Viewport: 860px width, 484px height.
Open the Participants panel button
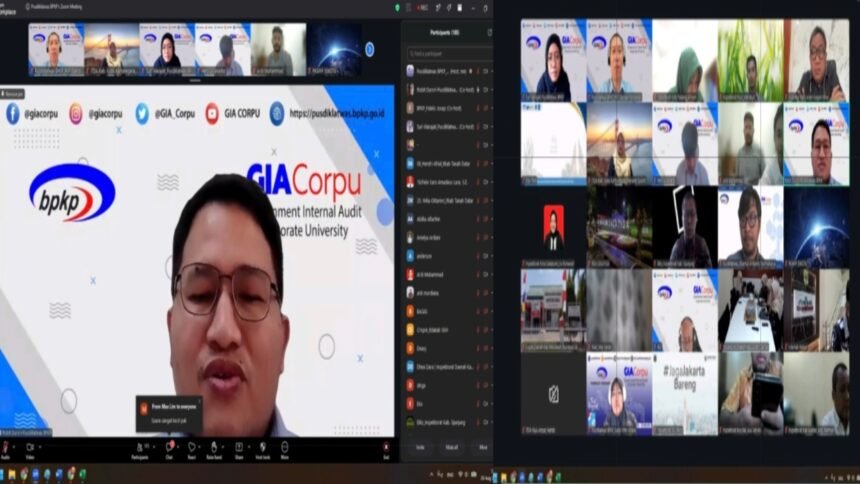click(x=140, y=450)
